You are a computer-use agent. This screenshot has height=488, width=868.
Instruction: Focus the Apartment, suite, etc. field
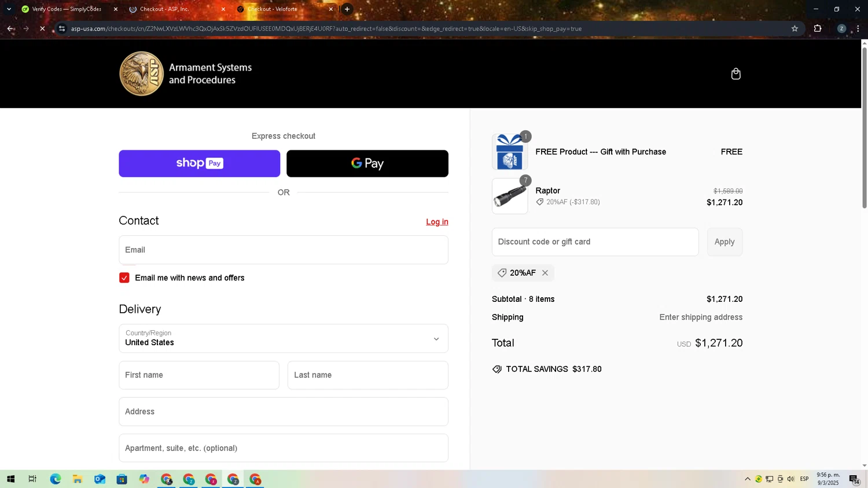(x=284, y=448)
